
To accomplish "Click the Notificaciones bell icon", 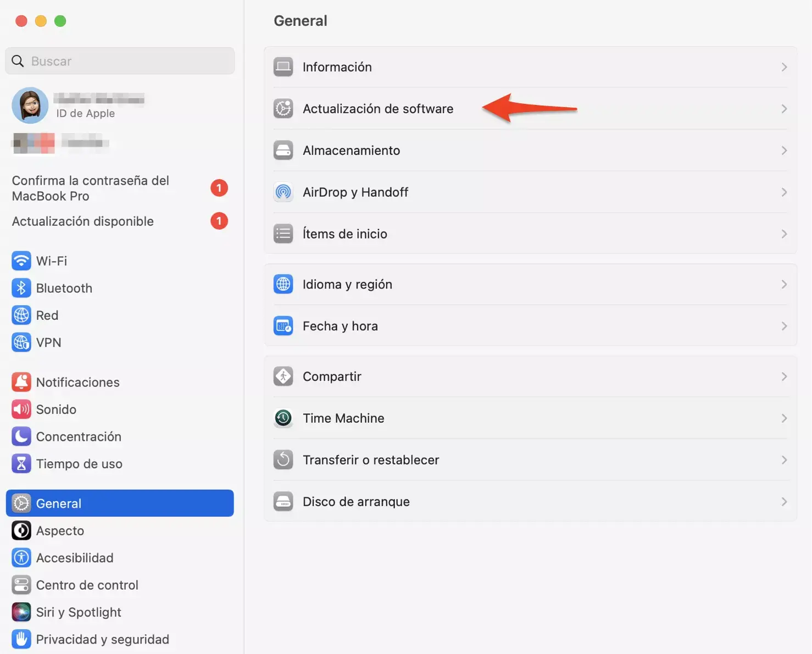I will (x=21, y=382).
